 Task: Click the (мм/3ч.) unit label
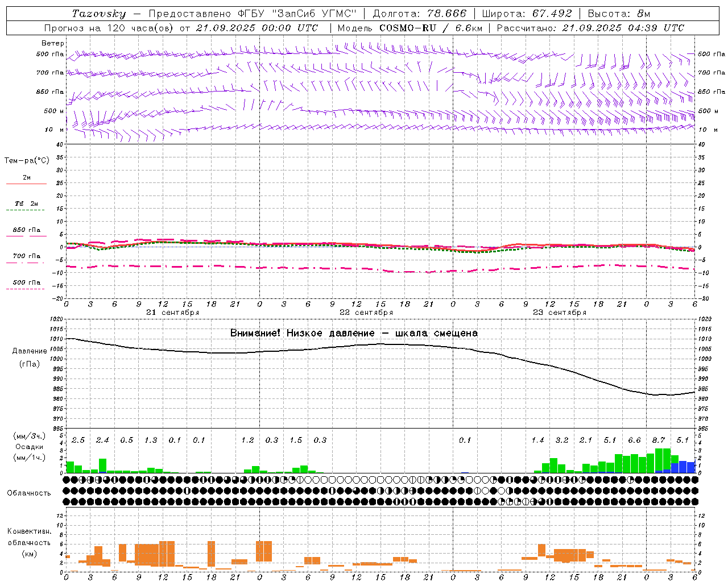pyautogui.click(x=28, y=436)
